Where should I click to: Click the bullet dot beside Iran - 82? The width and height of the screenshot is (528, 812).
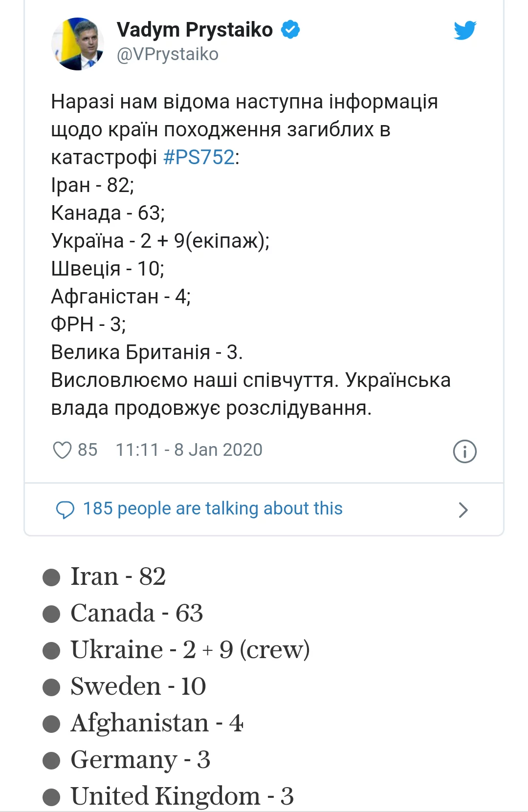51,577
